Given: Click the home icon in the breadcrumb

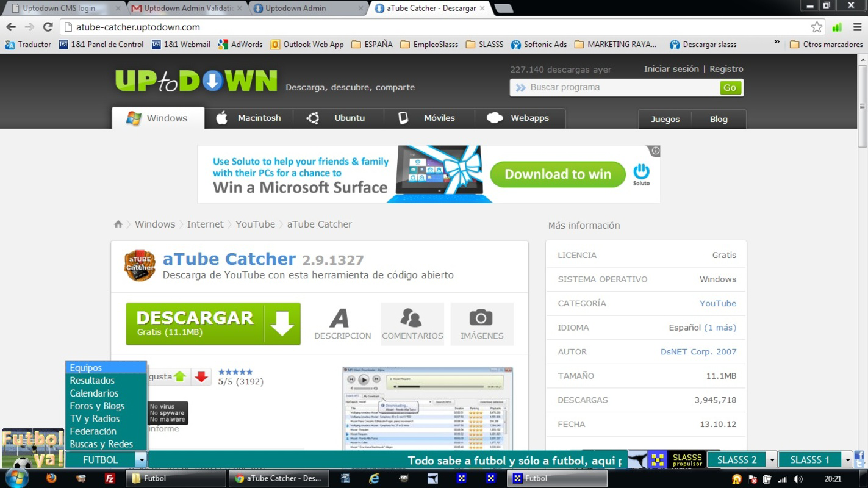Looking at the screenshot, I should (118, 224).
